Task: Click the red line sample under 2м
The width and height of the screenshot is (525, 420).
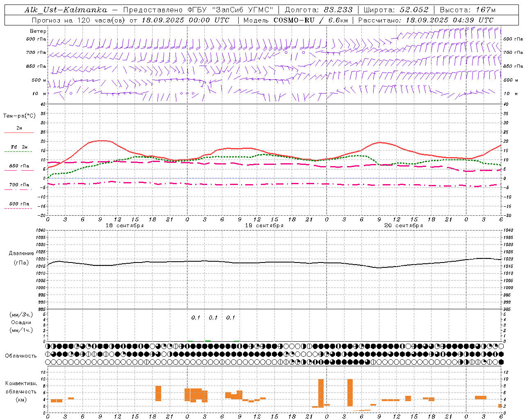Action: coord(19,133)
